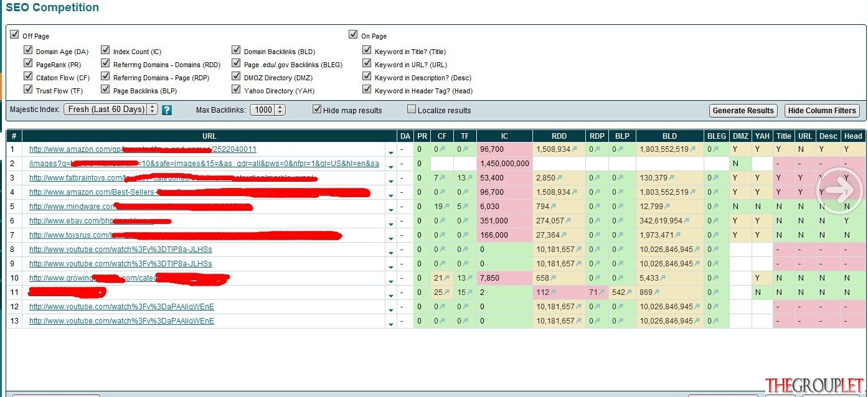Open the www.ebay.com/bhp link
868x397 pixels.
[100, 221]
